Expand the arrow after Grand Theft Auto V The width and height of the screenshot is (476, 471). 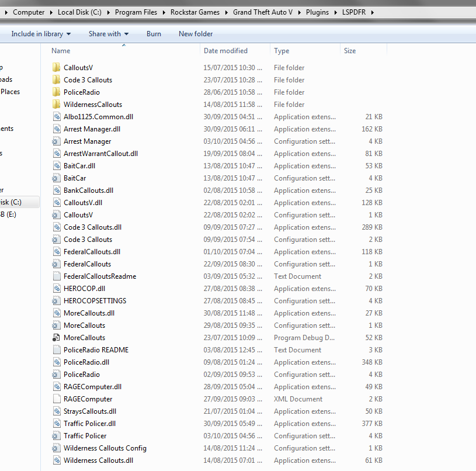[299, 12]
